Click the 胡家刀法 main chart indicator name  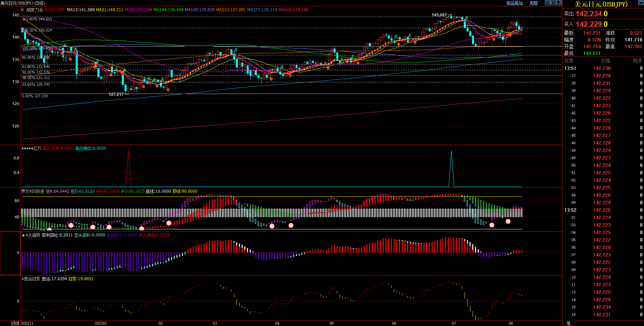pos(35,10)
